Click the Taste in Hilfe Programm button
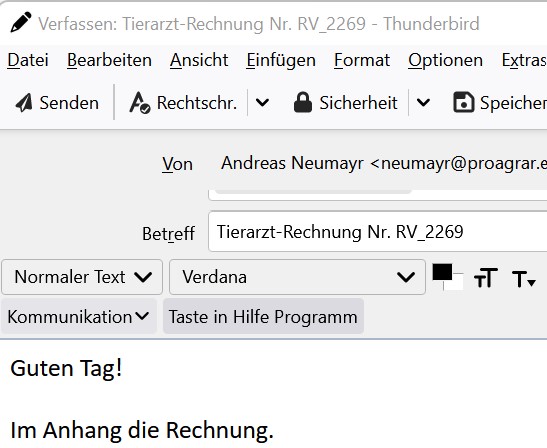Viewport: 547px width, 448px height. point(263,316)
